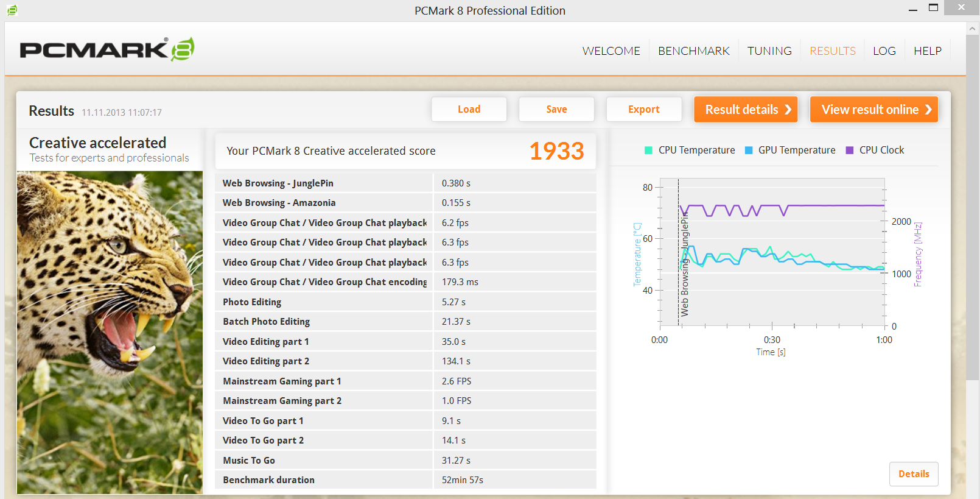The width and height of the screenshot is (980, 499).
Task: Click the Tests for experts and professionals subtitle
Action: 109,158
